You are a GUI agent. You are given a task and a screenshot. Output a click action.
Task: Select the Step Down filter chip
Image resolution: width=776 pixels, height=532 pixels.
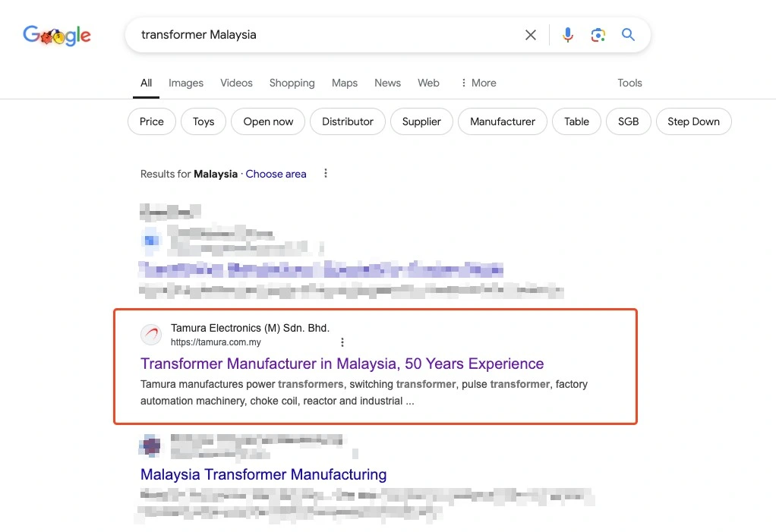tap(693, 121)
